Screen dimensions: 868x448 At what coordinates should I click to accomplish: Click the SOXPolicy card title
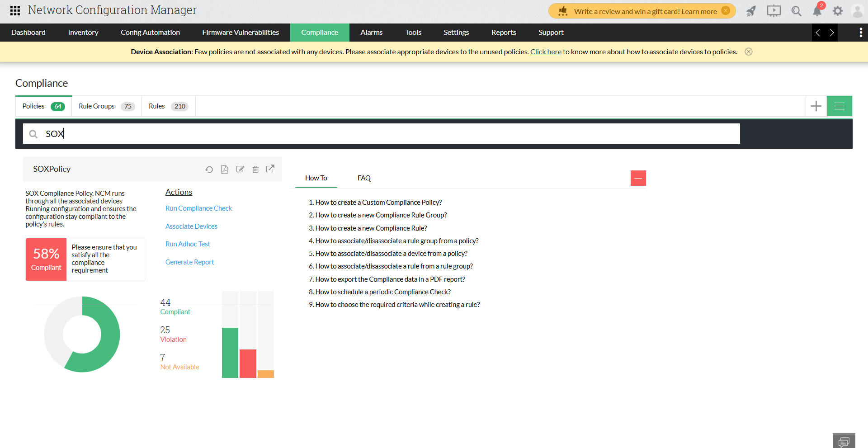(x=52, y=169)
